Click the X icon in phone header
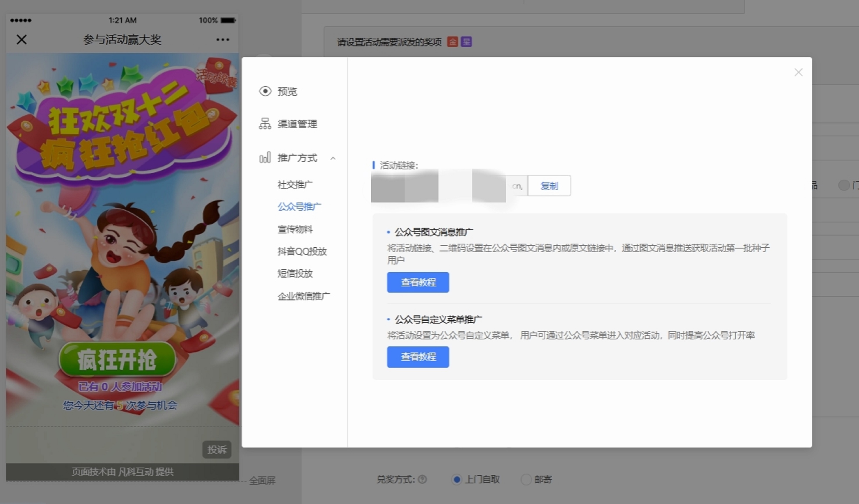The width and height of the screenshot is (859, 504). click(22, 40)
